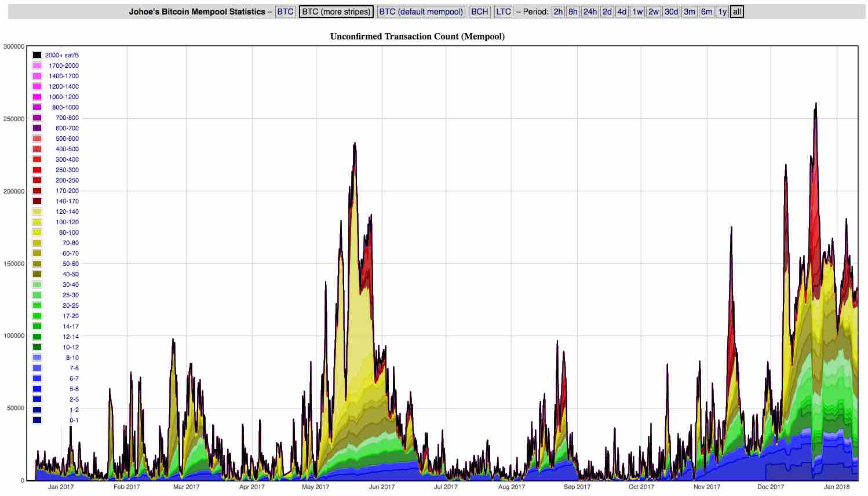868x496 pixels.
Task: Click the 5-6 legend swatch
Action: tap(37, 389)
